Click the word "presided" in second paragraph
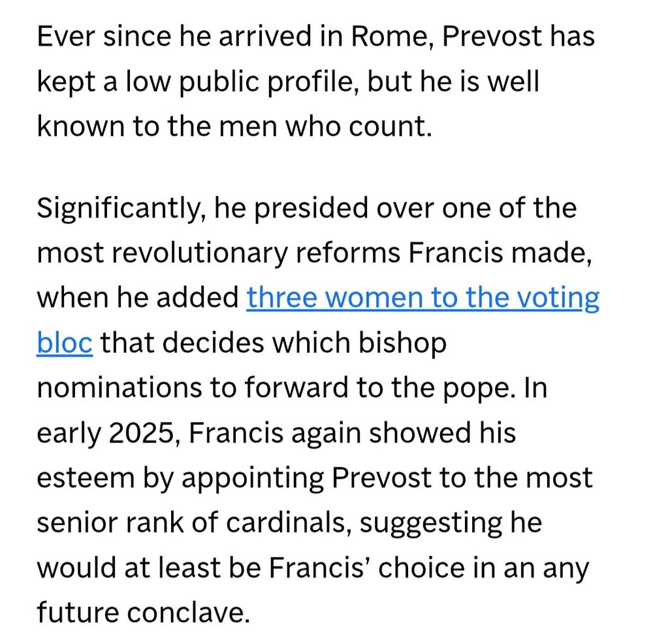Screen dimensions: 653x644 tap(311, 208)
